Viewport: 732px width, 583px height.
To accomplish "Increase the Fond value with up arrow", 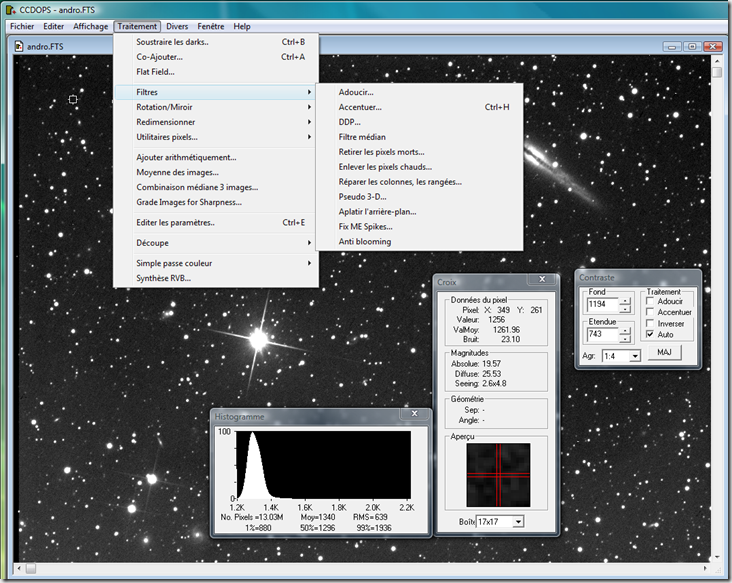I will (625, 301).
